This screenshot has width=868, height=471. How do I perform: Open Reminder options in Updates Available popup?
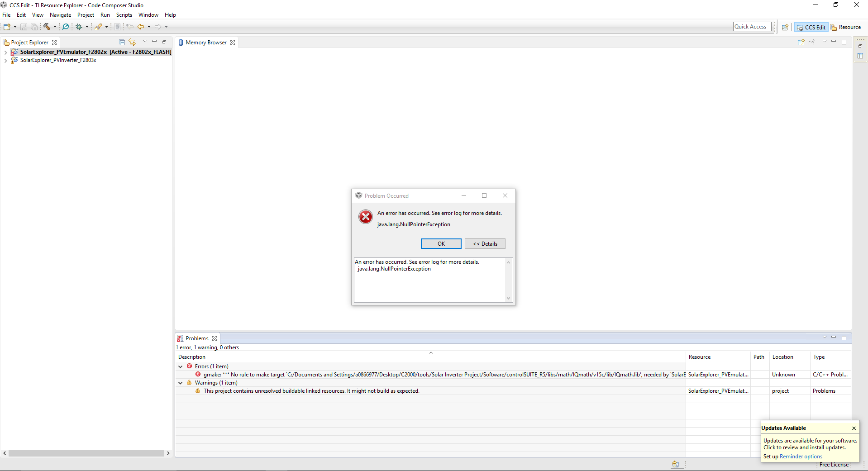coord(800,457)
